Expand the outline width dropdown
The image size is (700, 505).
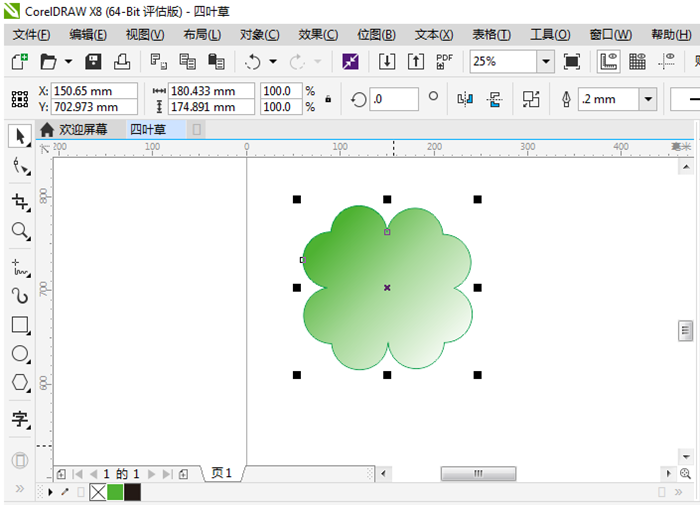coord(648,99)
